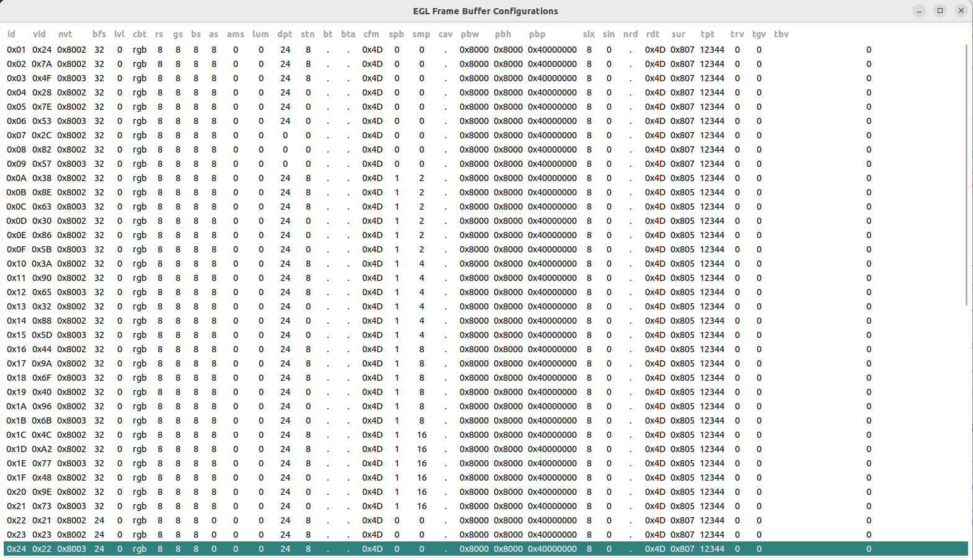Image resolution: width=973 pixels, height=560 pixels.
Task: Click nvt value 0x8003 in row 0x03
Action: click(72, 78)
